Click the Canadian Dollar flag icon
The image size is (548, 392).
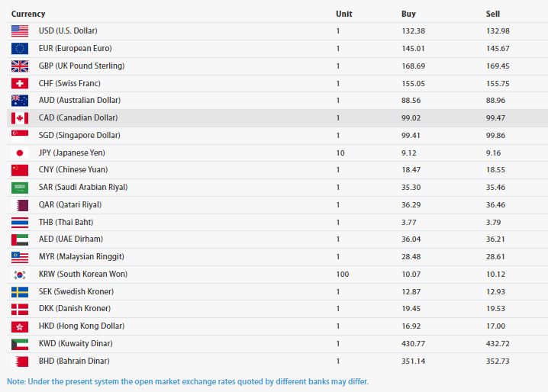[20, 117]
